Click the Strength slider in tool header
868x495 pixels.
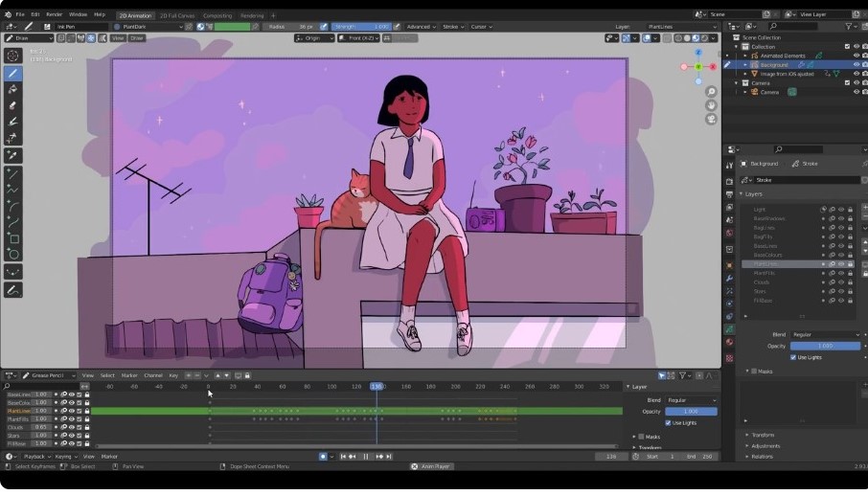pyautogui.click(x=361, y=27)
